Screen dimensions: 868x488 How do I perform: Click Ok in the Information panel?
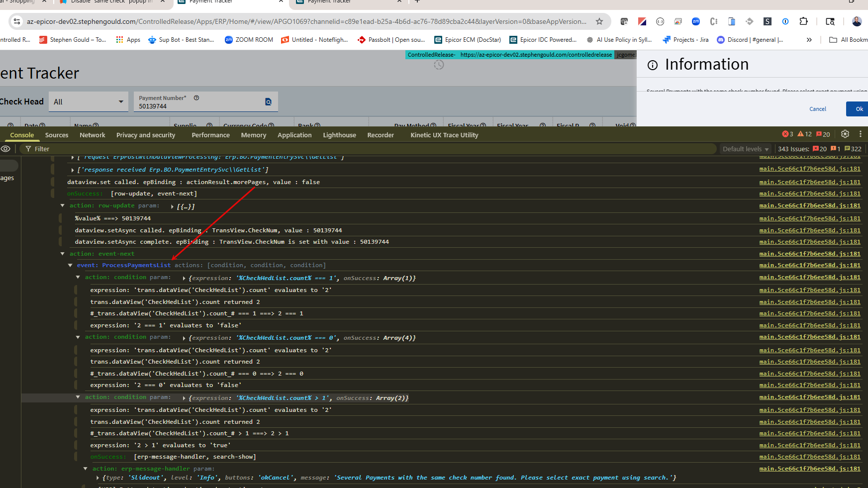pos(859,109)
